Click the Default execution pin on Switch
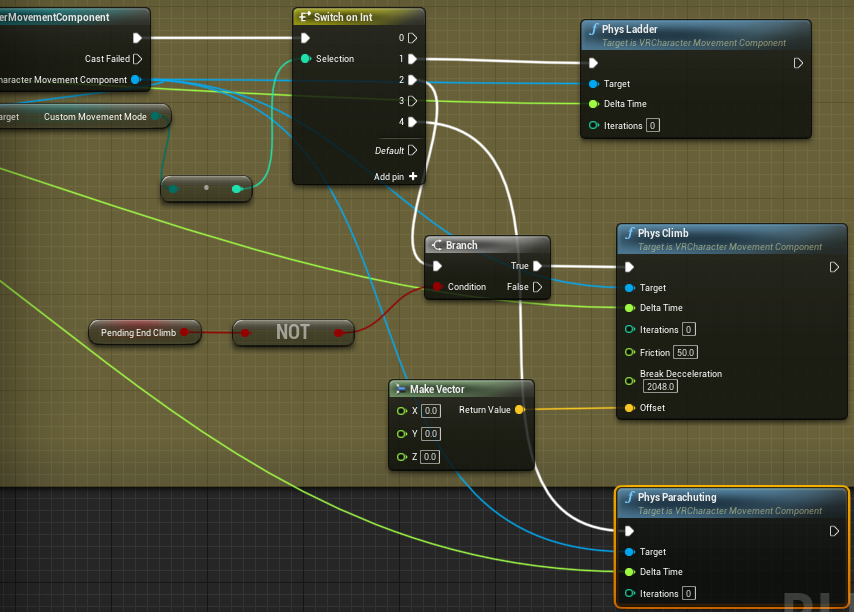Screen dimensions: 854x612 pyautogui.click(x=412, y=151)
